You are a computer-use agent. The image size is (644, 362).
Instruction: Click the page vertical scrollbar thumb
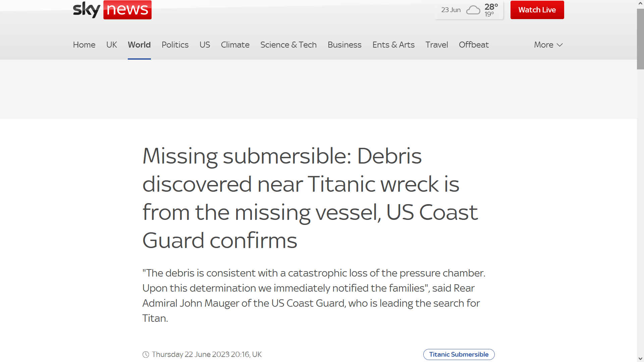tap(640, 39)
